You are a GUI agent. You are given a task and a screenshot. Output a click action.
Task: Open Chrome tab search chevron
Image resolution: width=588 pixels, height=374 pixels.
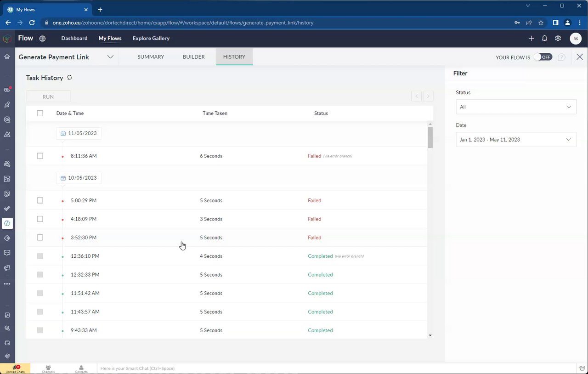click(528, 6)
